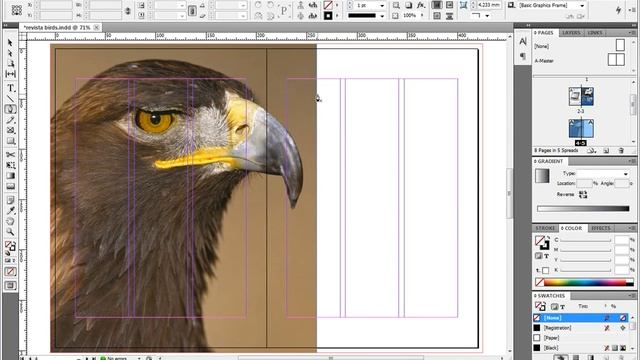The width and height of the screenshot is (640, 360).
Task: Open the Gradient panel flyout menu
Action: coord(632,161)
